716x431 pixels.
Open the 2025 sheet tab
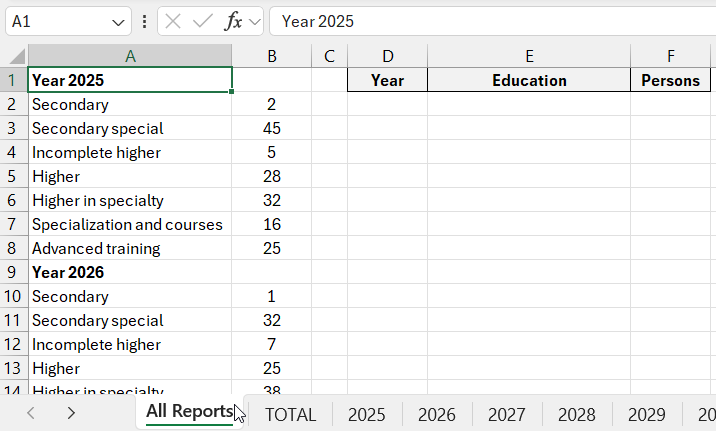[366, 414]
